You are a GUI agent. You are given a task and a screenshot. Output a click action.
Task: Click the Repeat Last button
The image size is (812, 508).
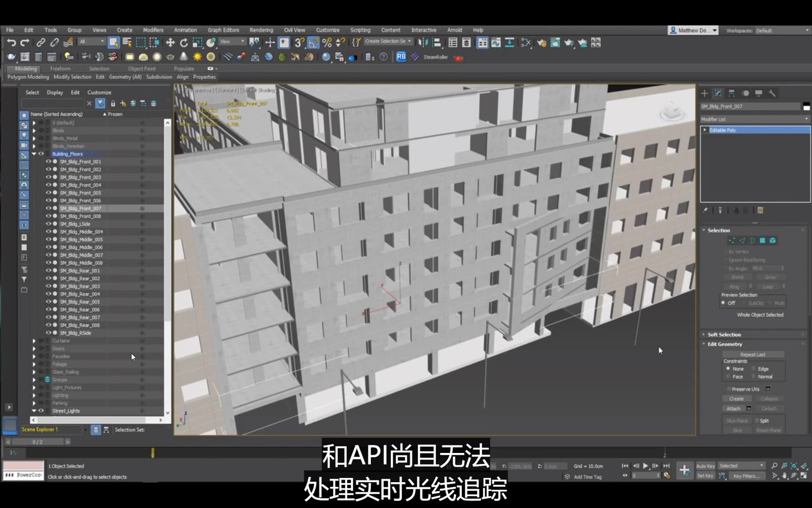(753, 354)
